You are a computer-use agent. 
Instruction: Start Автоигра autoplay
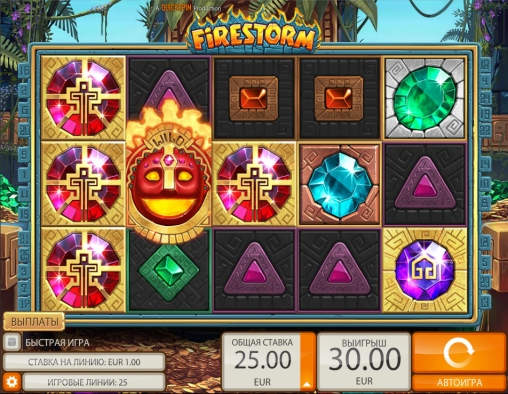click(x=459, y=383)
